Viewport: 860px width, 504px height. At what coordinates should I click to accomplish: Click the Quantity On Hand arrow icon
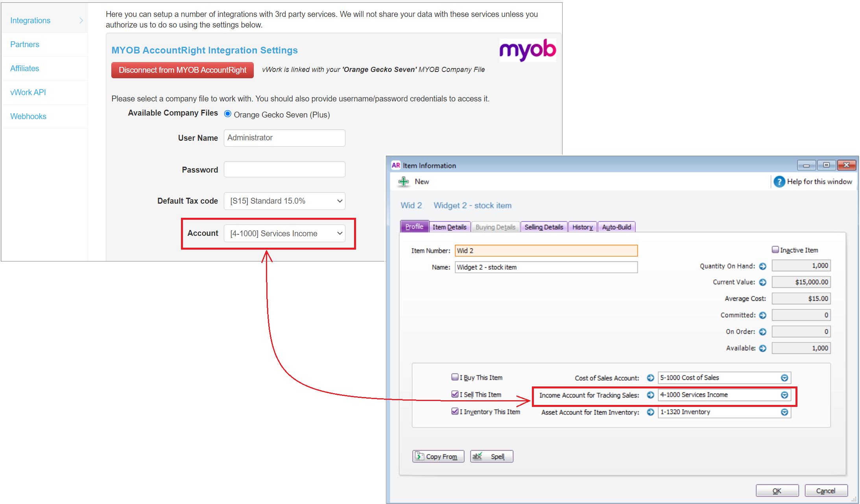[x=762, y=266]
